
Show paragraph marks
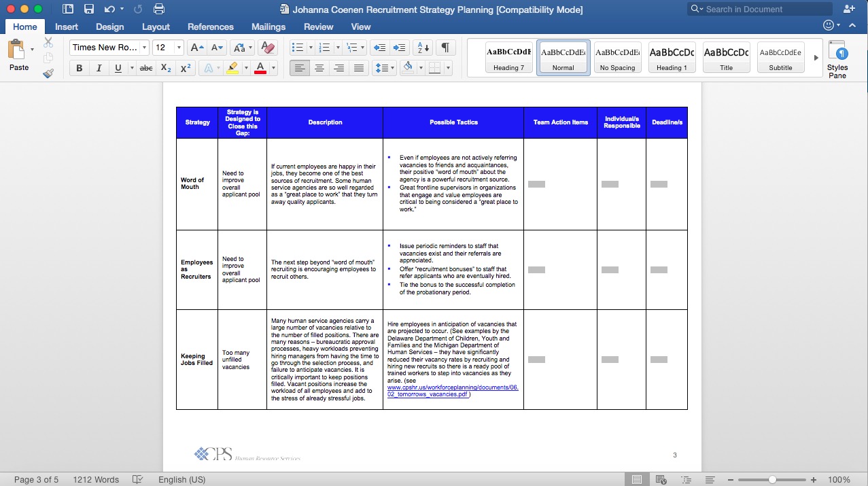pyautogui.click(x=446, y=48)
